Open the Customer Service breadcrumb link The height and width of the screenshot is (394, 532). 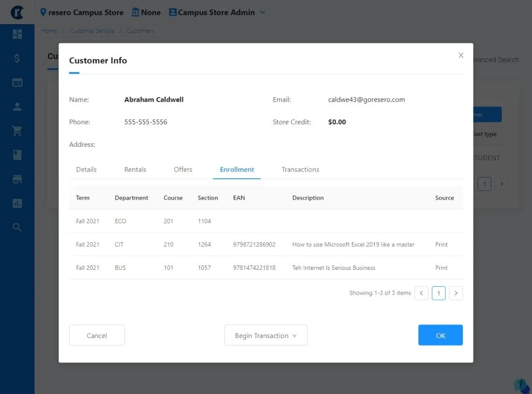click(91, 31)
